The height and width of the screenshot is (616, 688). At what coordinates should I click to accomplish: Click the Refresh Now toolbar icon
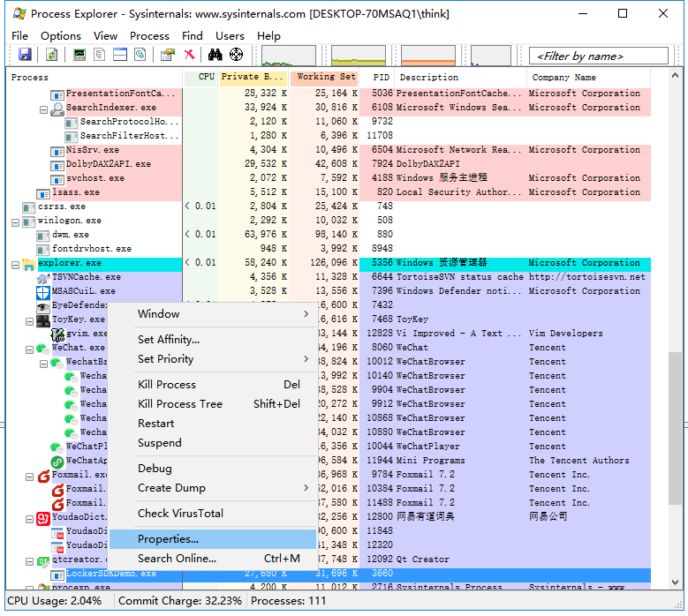[x=52, y=55]
